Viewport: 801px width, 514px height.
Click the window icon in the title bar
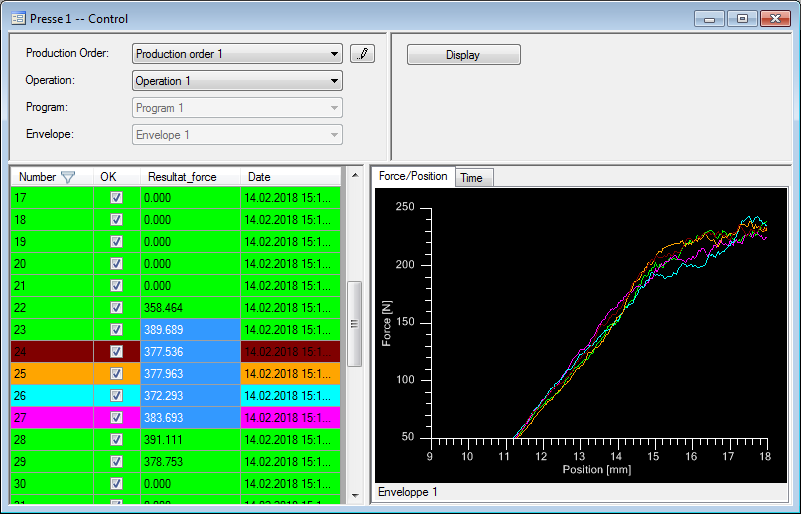18,19
